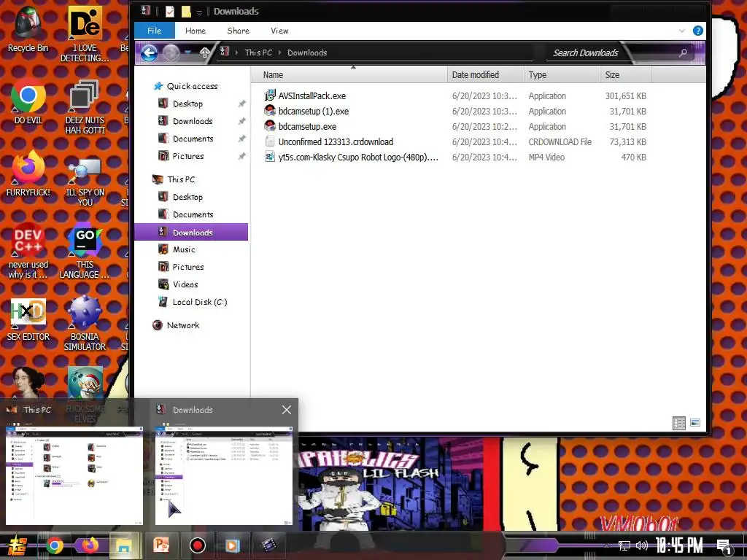Open the Start menu button
The image size is (747, 560).
tap(17, 545)
